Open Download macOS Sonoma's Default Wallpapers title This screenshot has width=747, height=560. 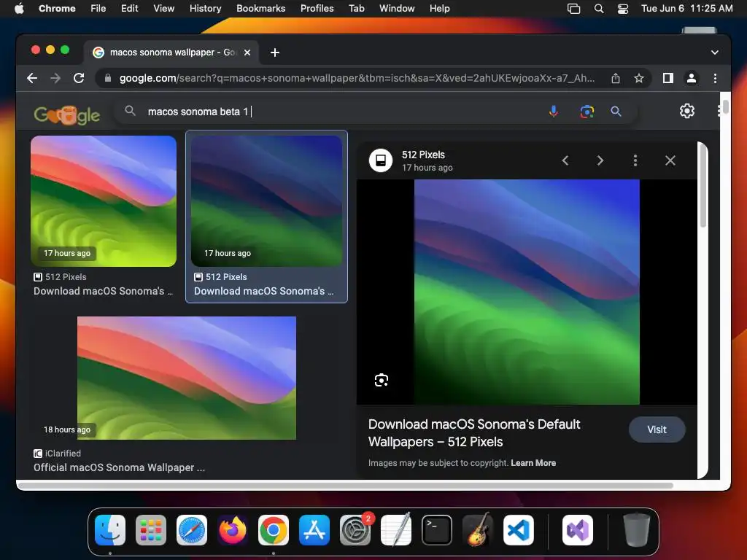(x=474, y=433)
